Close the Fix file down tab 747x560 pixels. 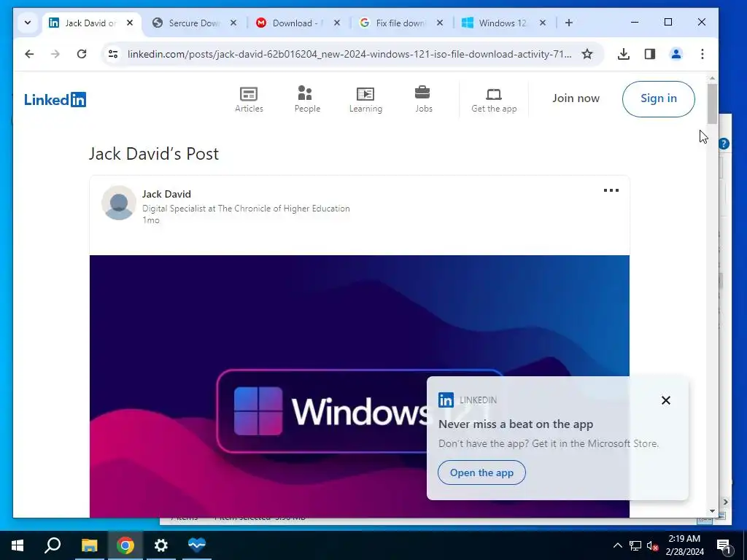pos(440,23)
